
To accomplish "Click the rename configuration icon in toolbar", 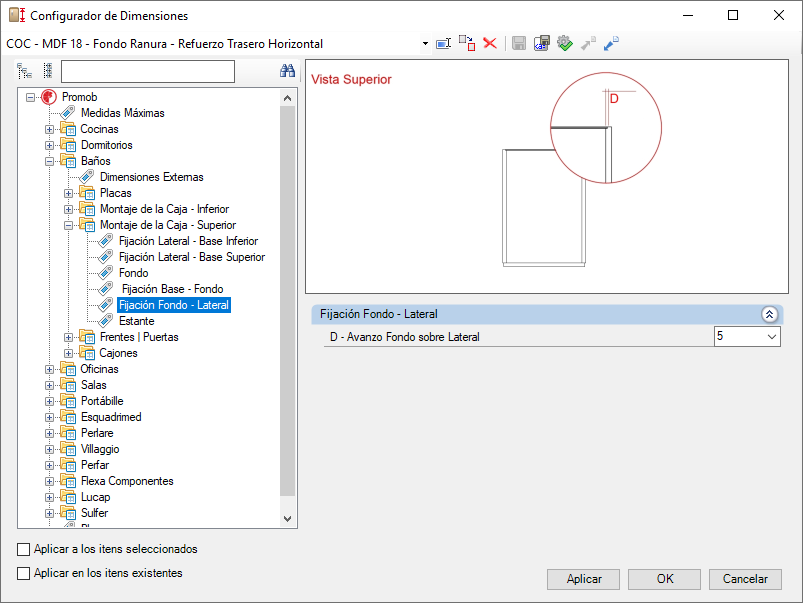I will [443, 44].
